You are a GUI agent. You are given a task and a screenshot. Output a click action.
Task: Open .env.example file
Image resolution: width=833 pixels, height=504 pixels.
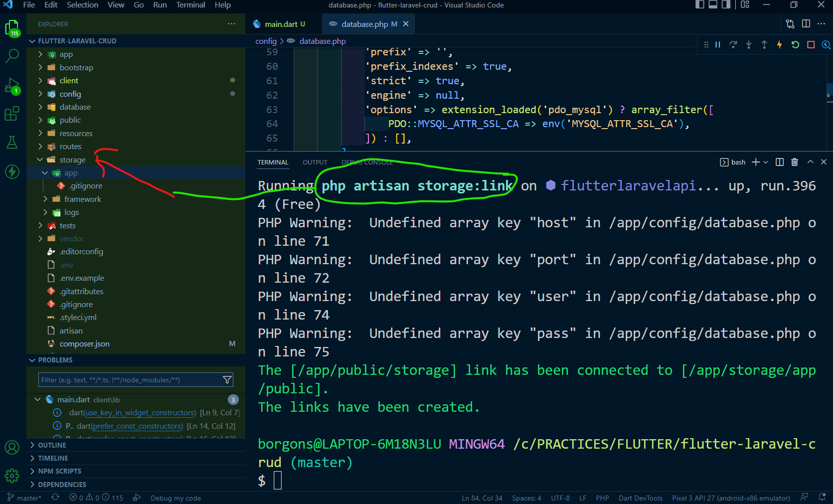point(136,278)
